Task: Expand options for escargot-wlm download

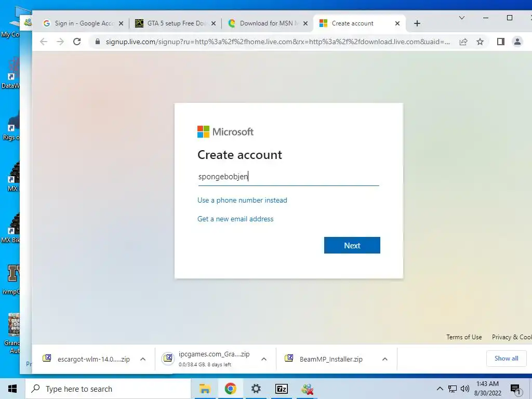Action: (143, 359)
